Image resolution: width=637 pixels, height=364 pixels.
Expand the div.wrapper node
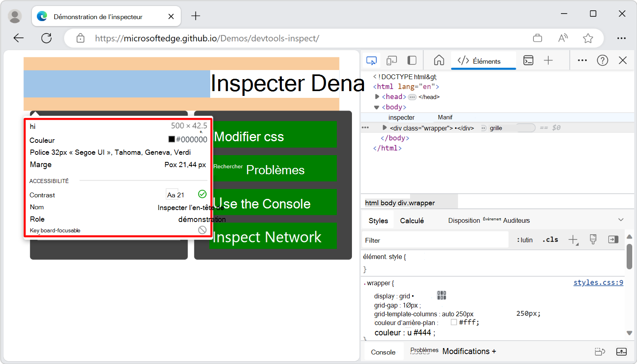[384, 128]
